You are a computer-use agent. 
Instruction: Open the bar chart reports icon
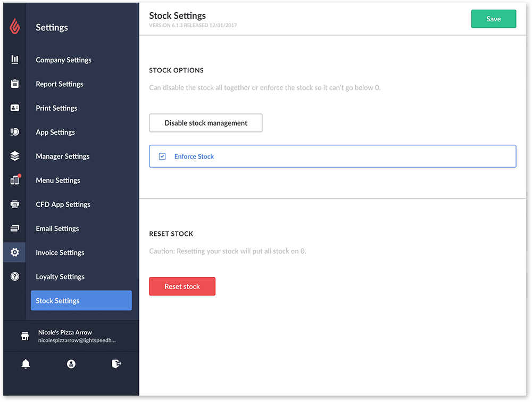[14, 60]
